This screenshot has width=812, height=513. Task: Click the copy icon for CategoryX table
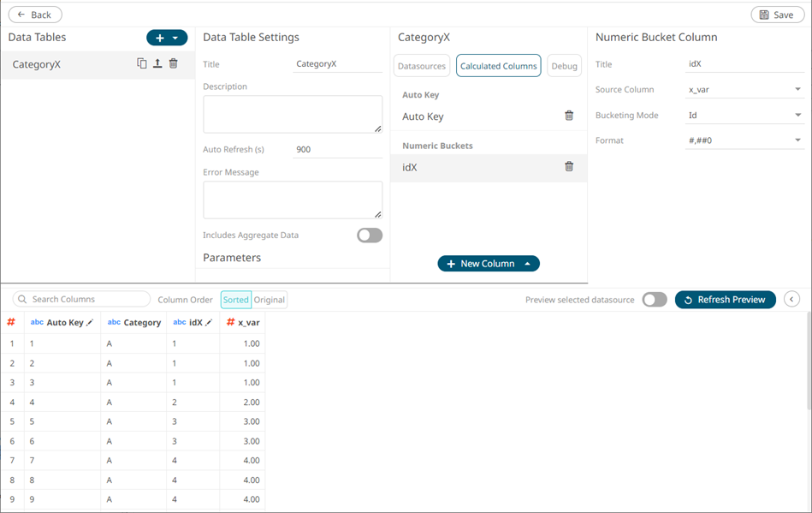tap(142, 63)
